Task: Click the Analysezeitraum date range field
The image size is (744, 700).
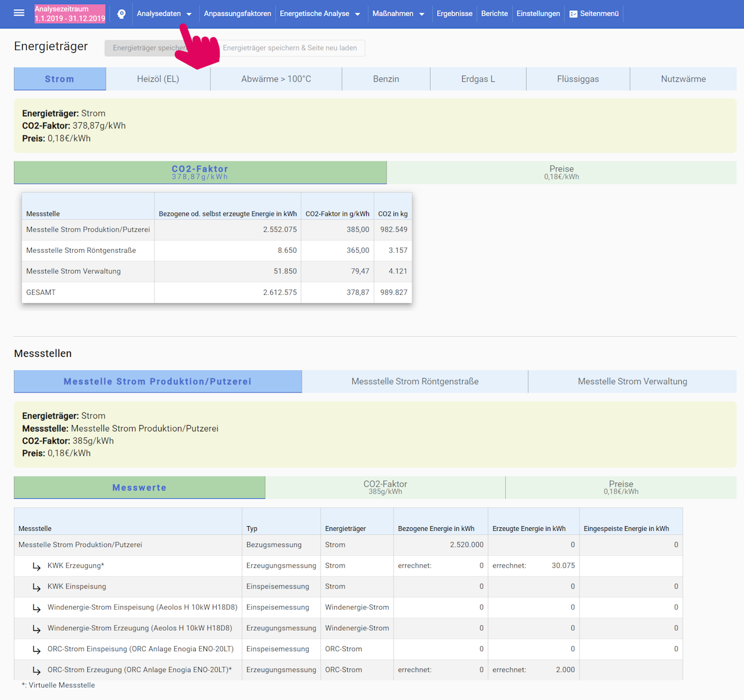Action: click(x=70, y=14)
